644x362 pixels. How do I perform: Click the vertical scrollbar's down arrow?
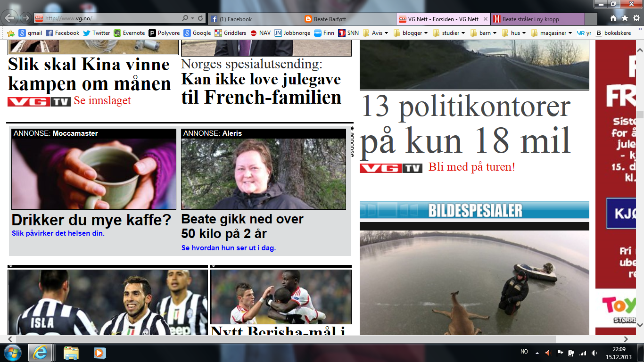click(x=640, y=325)
